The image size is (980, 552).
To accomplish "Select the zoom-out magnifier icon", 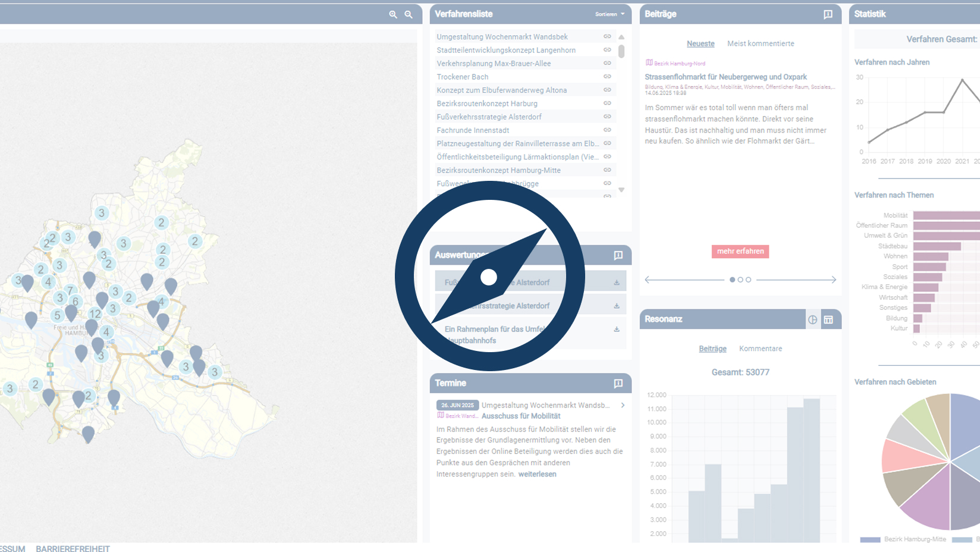I will [x=408, y=14].
